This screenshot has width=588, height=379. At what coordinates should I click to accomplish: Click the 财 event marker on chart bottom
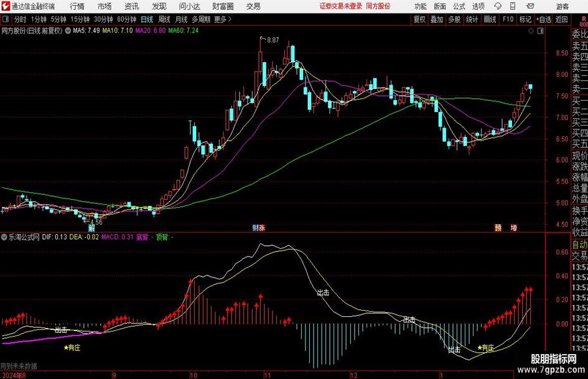[255, 228]
